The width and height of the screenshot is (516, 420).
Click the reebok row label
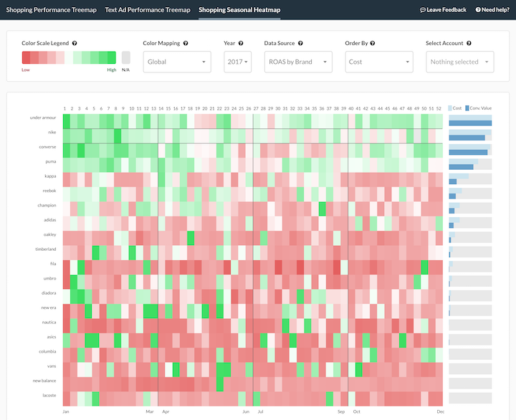click(49, 191)
